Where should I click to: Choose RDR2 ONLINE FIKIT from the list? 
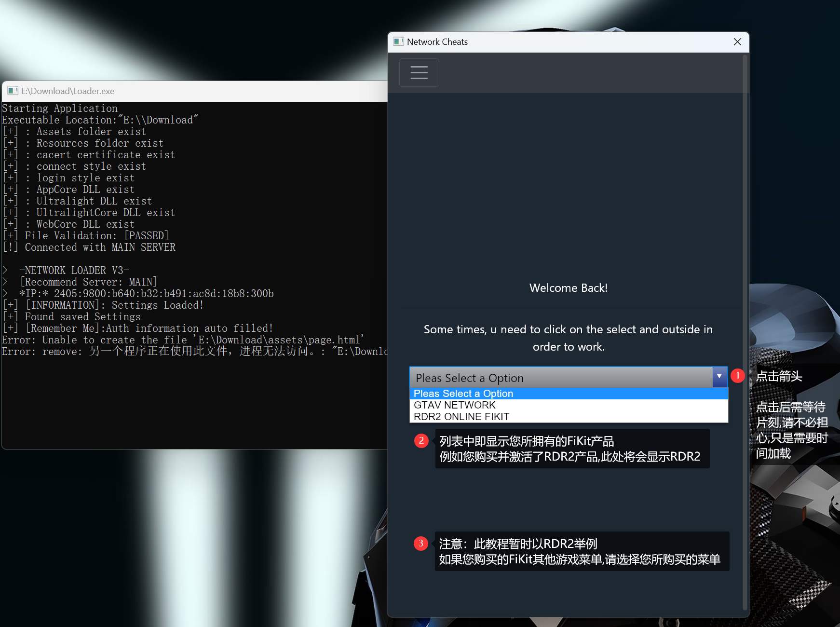point(461,417)
